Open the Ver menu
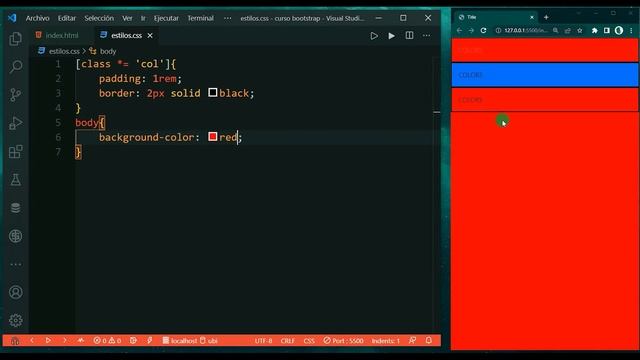Viewport: 640px width, 360px height. [x=127, y=18]
